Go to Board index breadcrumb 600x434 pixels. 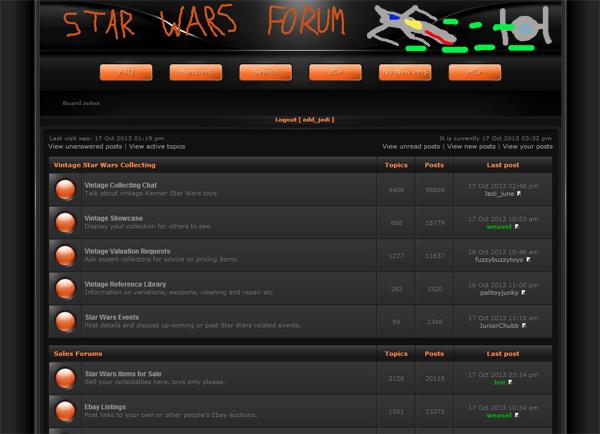tap(81, 103)
